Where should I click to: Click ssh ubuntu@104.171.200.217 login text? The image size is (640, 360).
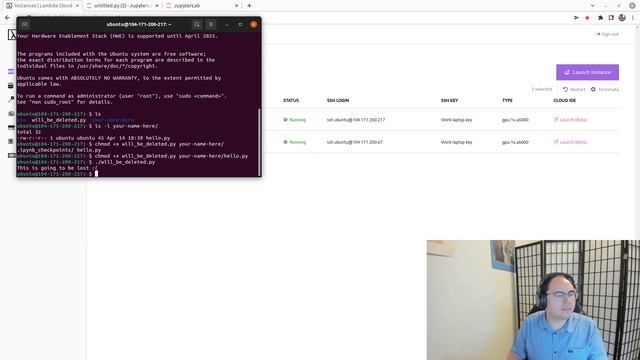point(356,120)
